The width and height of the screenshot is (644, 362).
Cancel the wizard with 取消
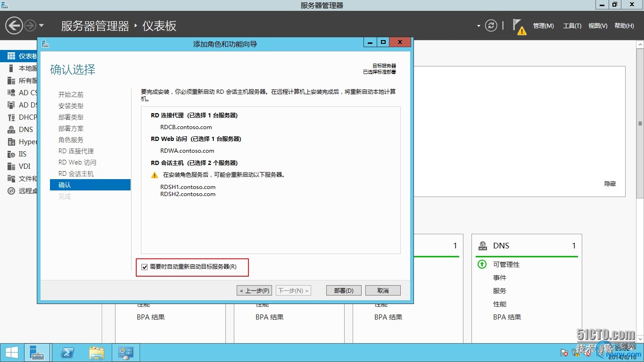tap(383, 290)
